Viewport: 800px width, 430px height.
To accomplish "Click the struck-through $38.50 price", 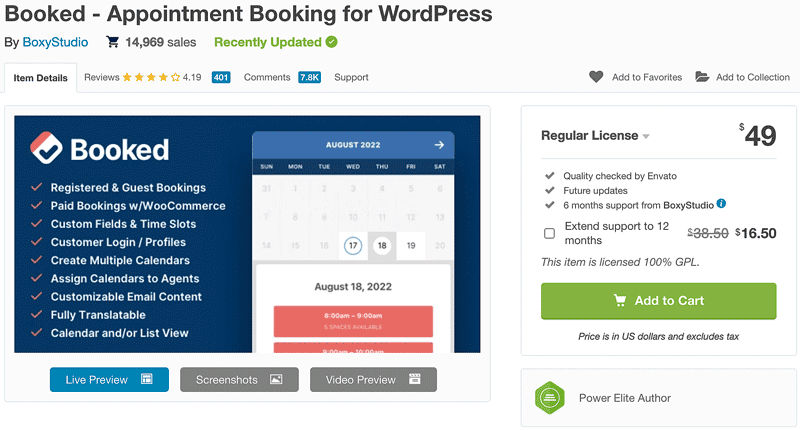I will point(708,234).
